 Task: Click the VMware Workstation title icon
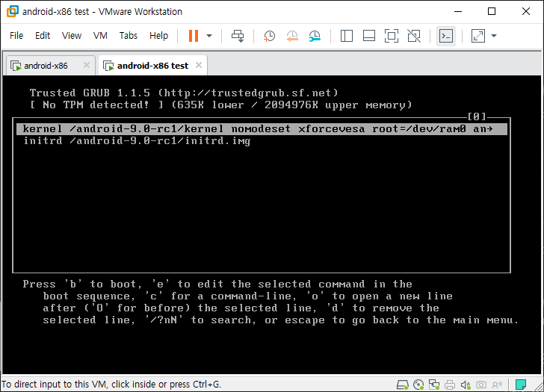(13, 11)
